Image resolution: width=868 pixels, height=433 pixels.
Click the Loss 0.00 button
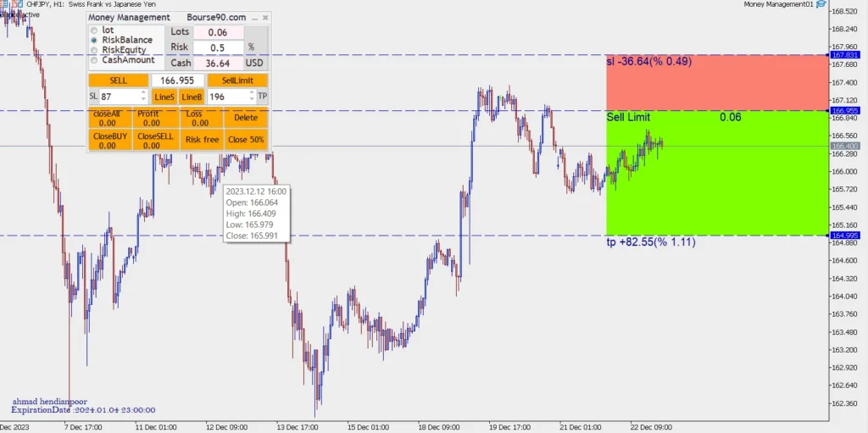click(202, 118)
